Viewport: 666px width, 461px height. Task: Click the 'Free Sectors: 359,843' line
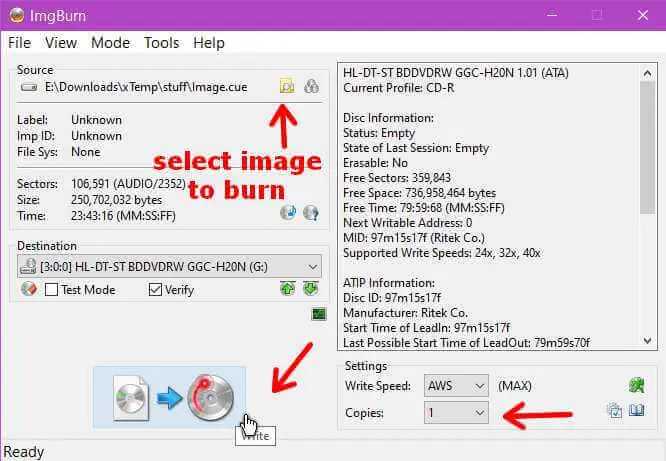[x=397, y=178]
